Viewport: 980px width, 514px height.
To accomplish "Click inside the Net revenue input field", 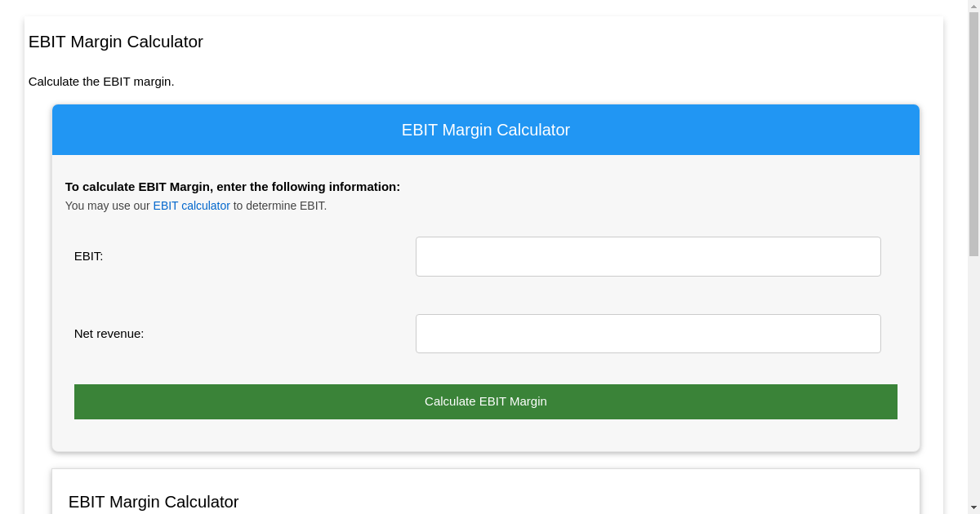I will click(x=648, y=333).
